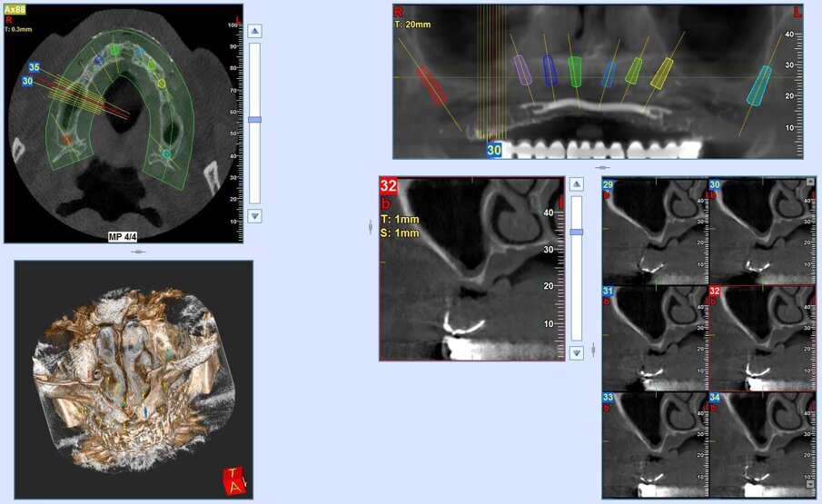Click the axial view scroll up arrow
Screen dimensions: 822x504
(254, 31)
